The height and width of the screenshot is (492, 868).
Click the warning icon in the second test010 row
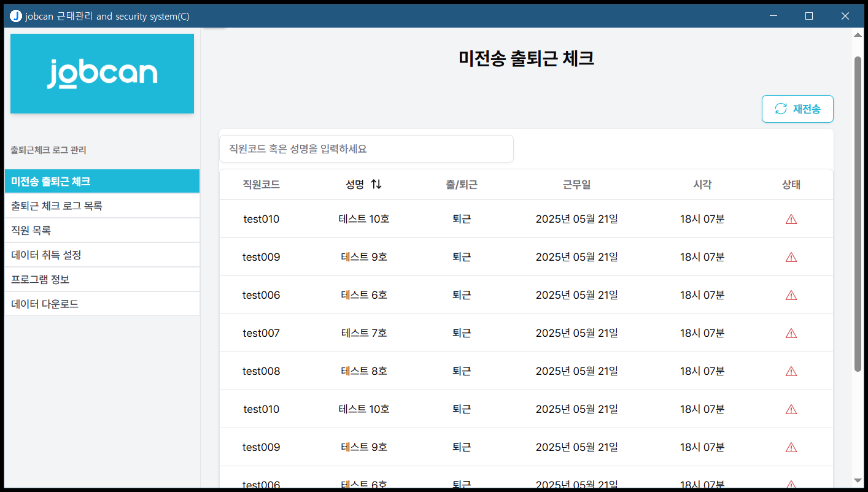pos(791,410)
